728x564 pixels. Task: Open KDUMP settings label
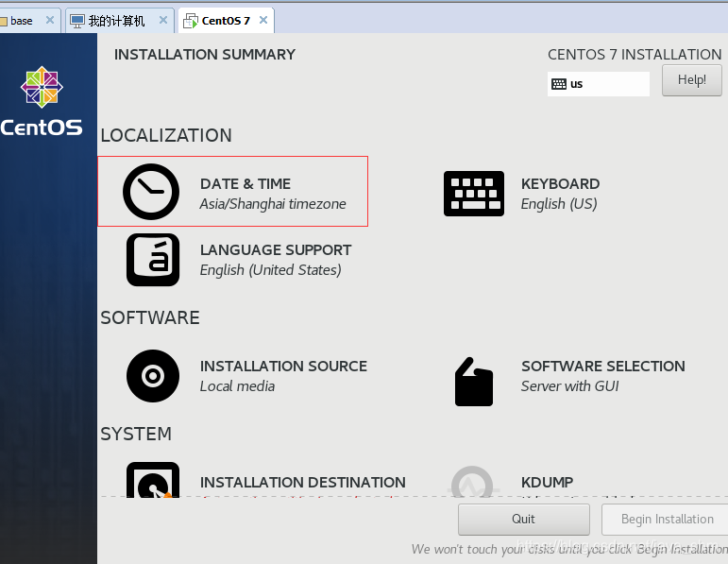(x=547, y=482)
